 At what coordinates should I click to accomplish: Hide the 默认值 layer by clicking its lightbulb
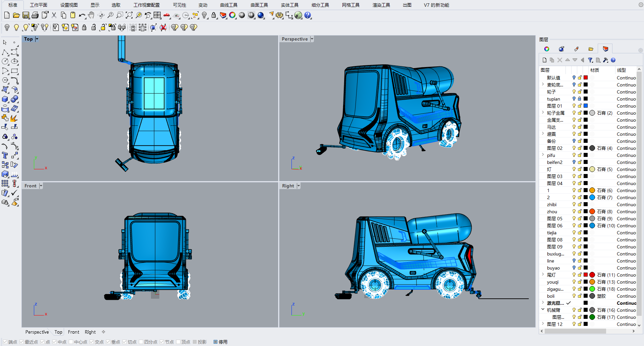click(x=574, y=77)
